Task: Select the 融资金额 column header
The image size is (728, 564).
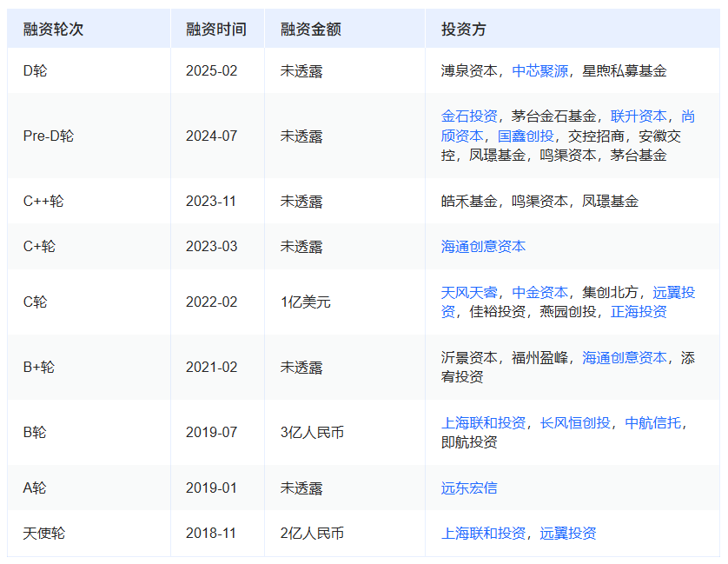Action: 310,30
